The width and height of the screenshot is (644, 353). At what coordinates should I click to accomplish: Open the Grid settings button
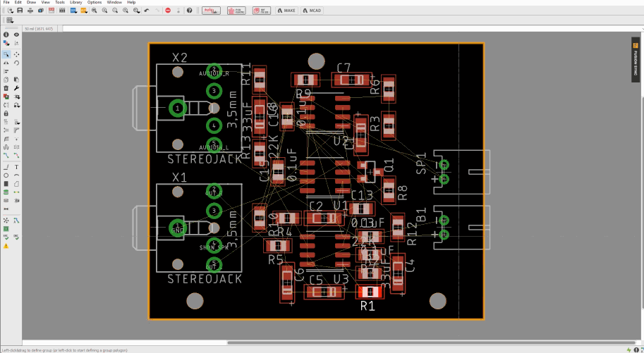pyautogui.click(x=10, y=20)
